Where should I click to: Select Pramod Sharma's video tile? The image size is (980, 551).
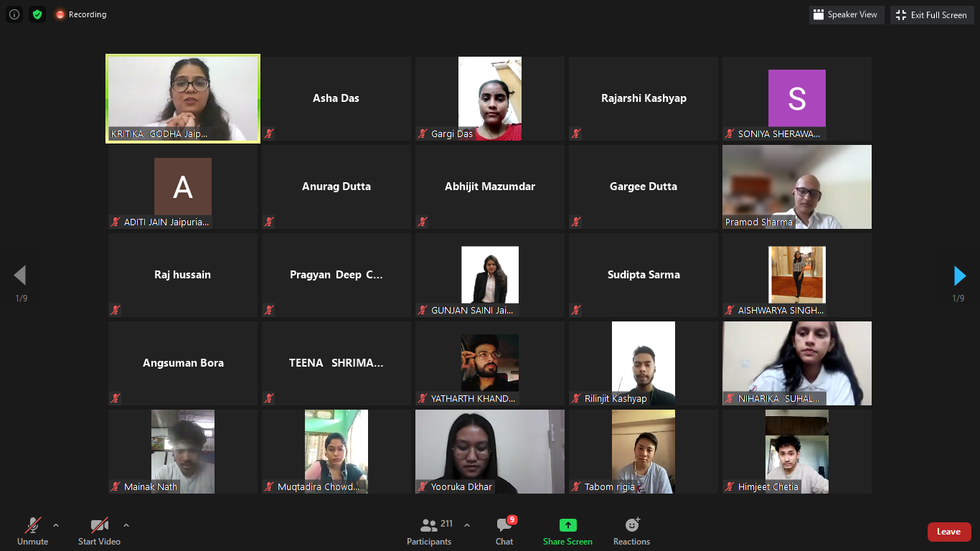point(797,187)
